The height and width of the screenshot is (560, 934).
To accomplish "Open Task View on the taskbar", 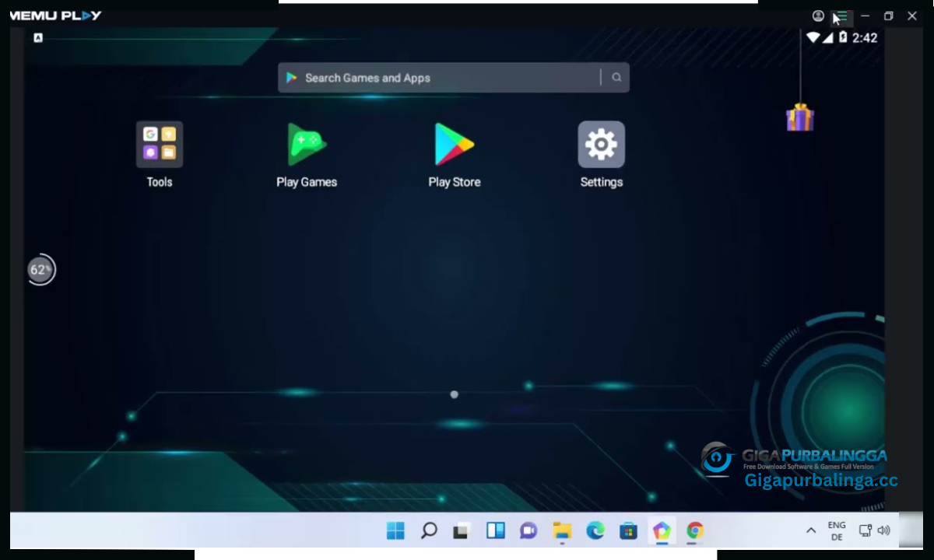I will (x=462, y=531).
